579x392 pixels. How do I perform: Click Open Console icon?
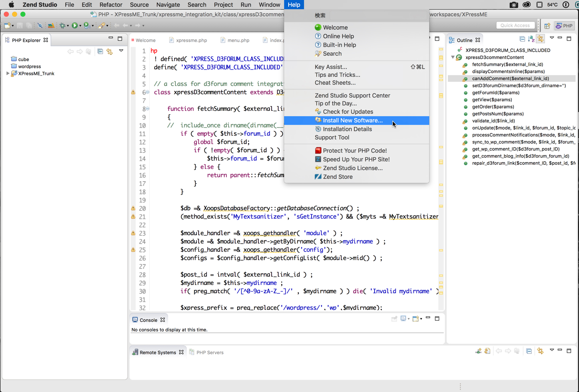(415, 319)
